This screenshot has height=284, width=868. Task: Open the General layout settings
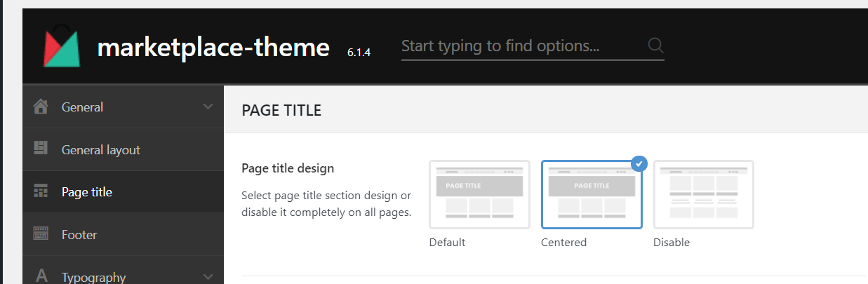(101, 149)
